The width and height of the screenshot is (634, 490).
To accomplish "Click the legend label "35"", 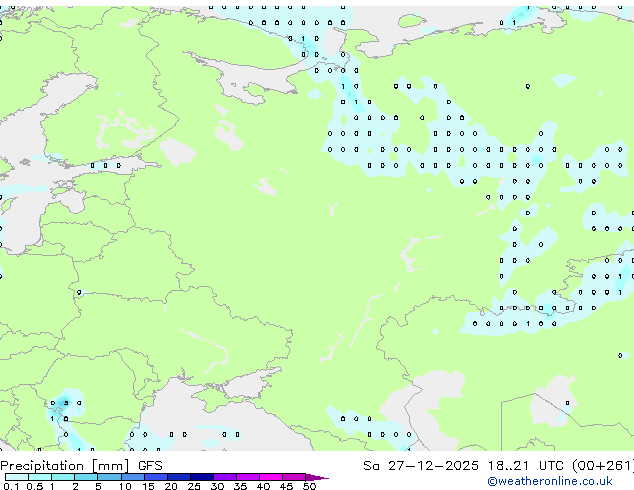I will (x=240, y=486).
